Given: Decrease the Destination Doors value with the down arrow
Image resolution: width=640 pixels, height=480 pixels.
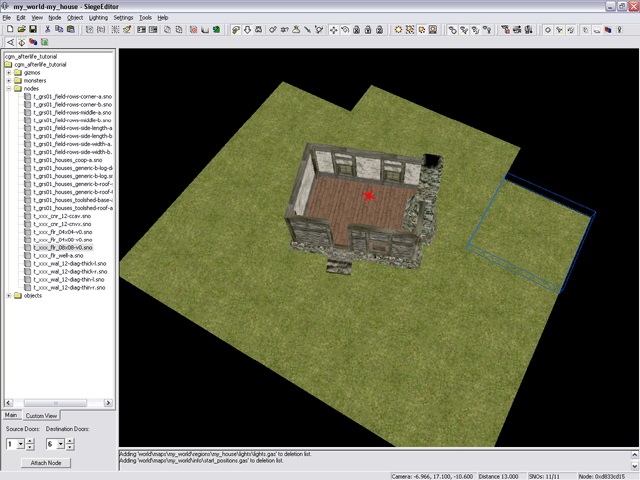Looking at the screenshot, I should 70,447.
